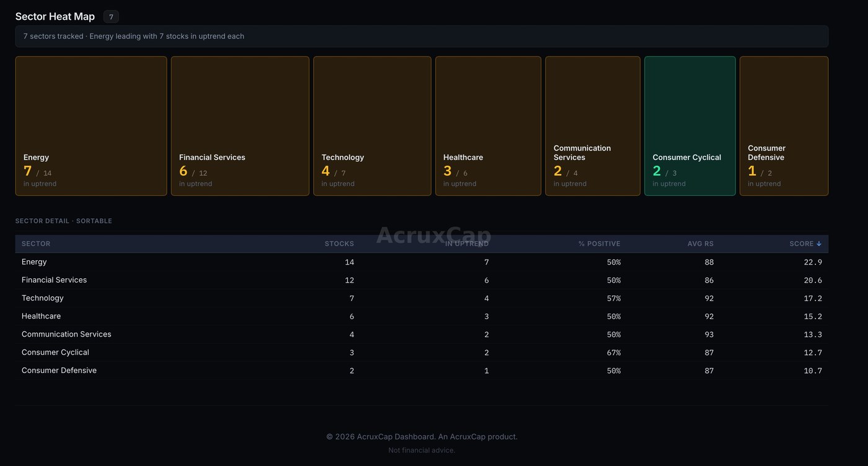Select the Technology table row name
The image size is (868, 466).
coord(43,298)
